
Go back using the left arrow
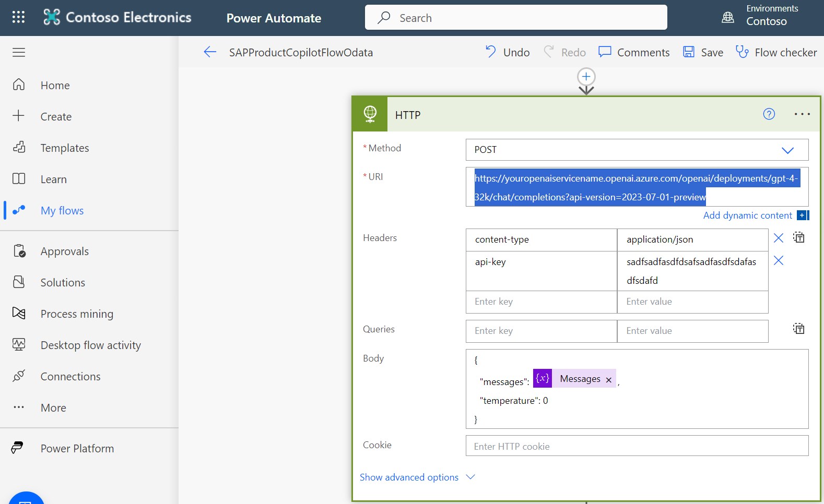click(x=210, y=52)
